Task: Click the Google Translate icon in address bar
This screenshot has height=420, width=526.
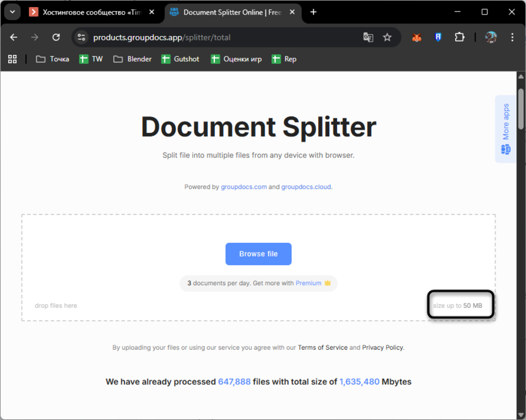Action: pos(368,37)
